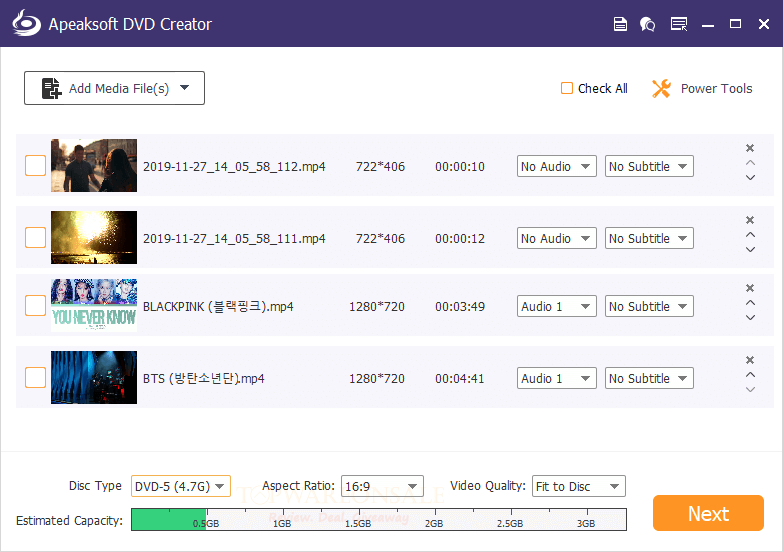Screen dimensions: 783x552
Task: Open audio dropdown for 2019-11-27_14_05_58_111.mp4
Action: (x=557, y=238)
